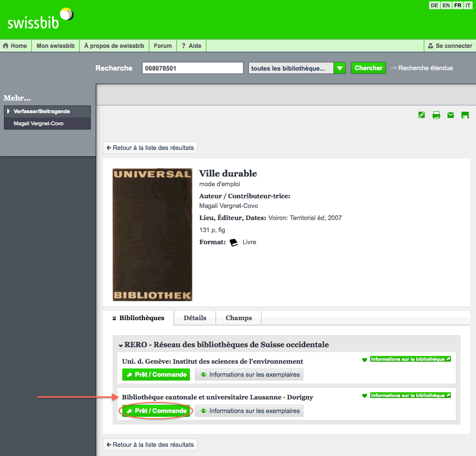This screenshot has width=476, height=456.
Task: Click the heart icon for Lausanne - Dorigny library
Action: coord(364,396)
